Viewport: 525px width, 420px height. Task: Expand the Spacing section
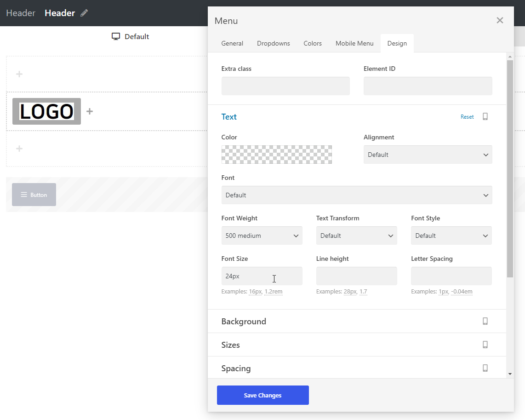357,368
